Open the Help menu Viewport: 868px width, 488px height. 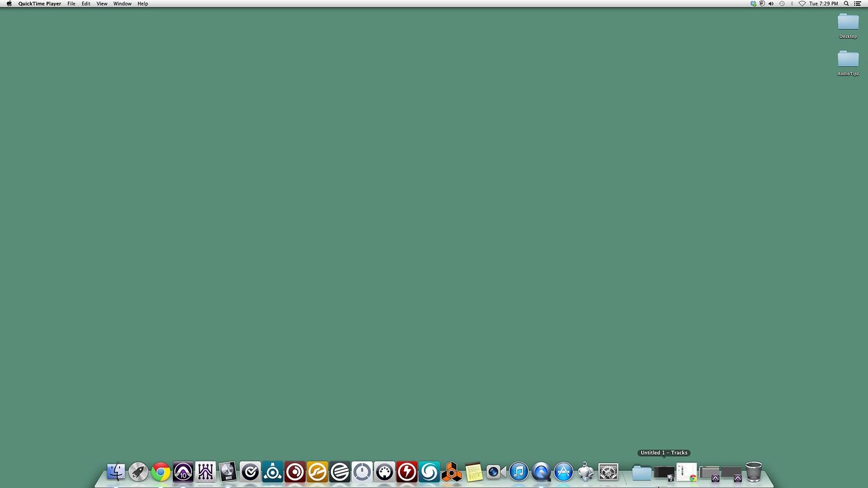pyautogui.click(x=143, y=3)
